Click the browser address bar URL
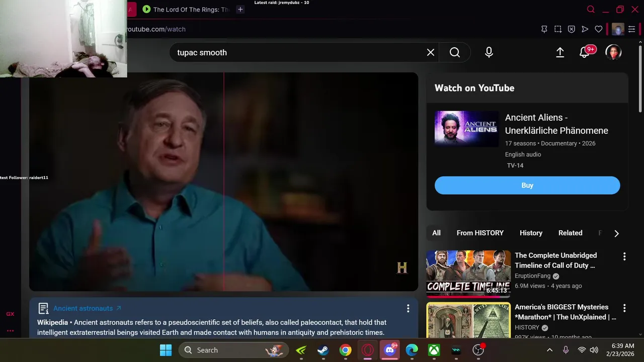The height and width of the screenshot is (362, 644). pos(156,29)
